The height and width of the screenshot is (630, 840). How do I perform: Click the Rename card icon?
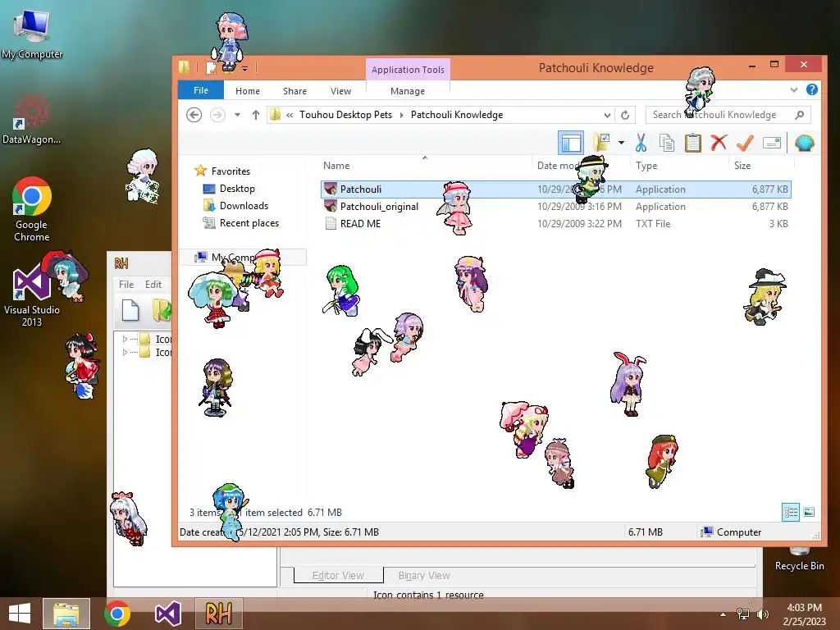pyautogui.click(x=772, y=143)
